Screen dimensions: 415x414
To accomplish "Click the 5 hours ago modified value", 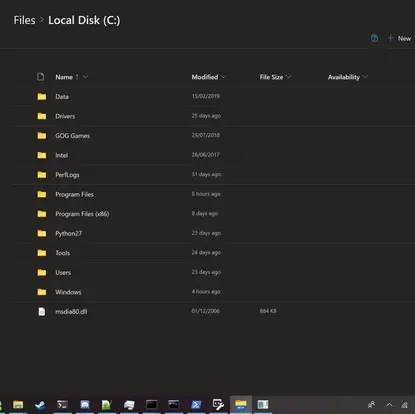I will coord(206,194).
